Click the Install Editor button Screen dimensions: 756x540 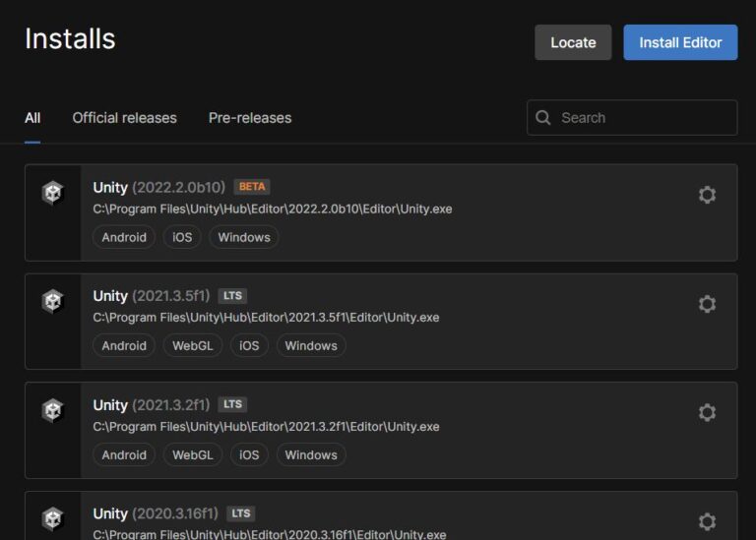(680, 42)
